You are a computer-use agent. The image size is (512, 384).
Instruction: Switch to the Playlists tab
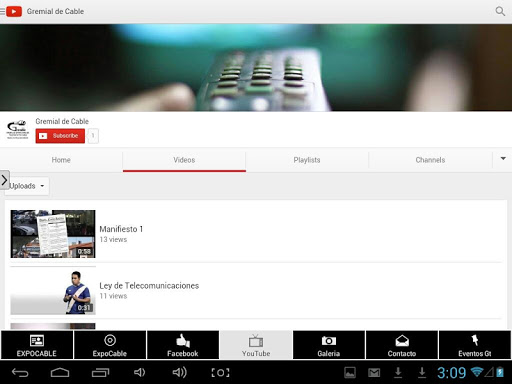tap(307, 160)
